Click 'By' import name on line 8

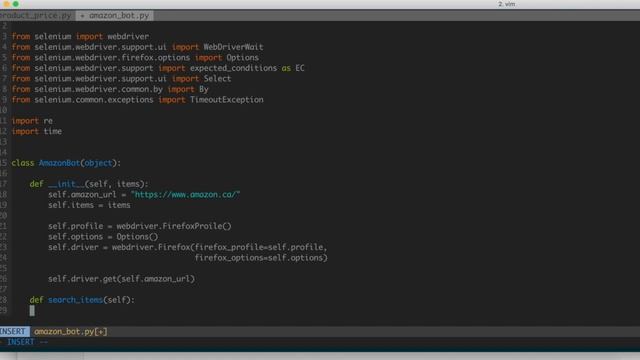(x=204, y=89)
